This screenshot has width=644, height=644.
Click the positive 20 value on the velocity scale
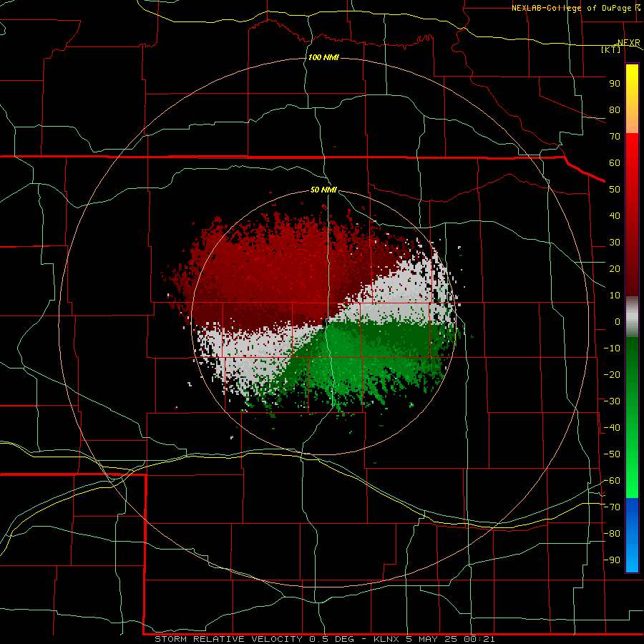pos(615,269)
